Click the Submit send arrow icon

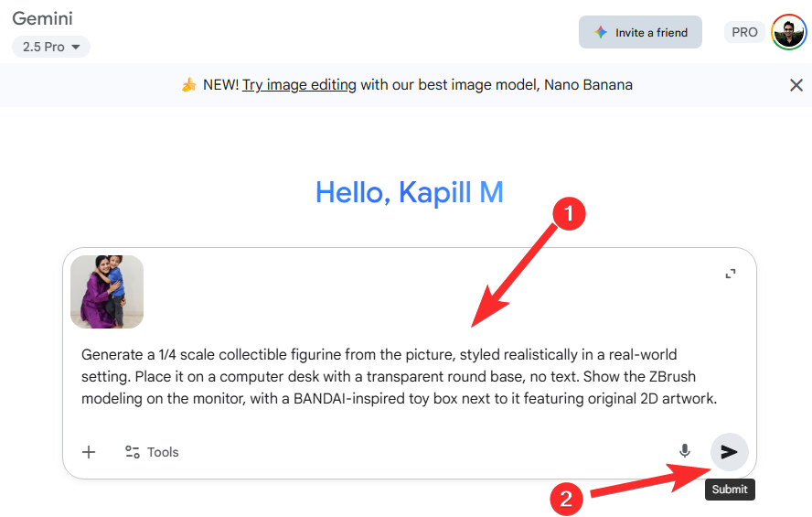click(729, 452)
